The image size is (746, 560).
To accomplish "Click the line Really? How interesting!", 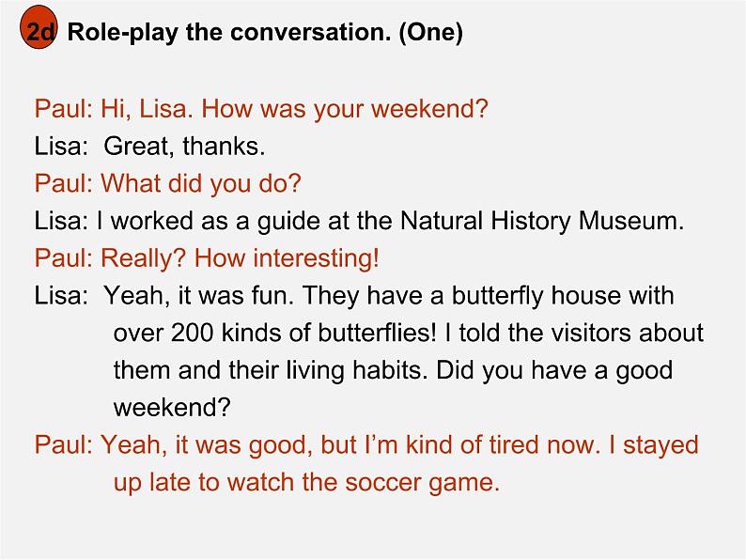I will coord(240,258).
